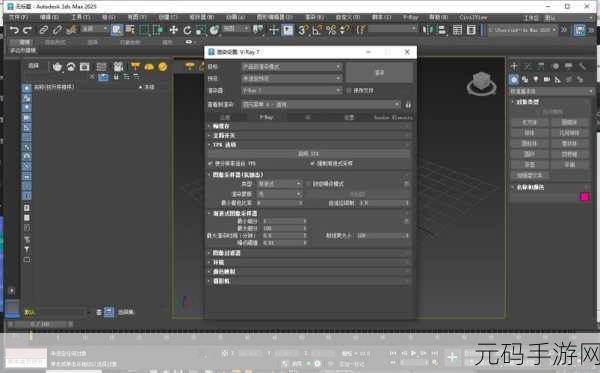This screenshot has height=373, width=600.
Task: Switch to the Hierarchy command panel tab
Action: 541,66
